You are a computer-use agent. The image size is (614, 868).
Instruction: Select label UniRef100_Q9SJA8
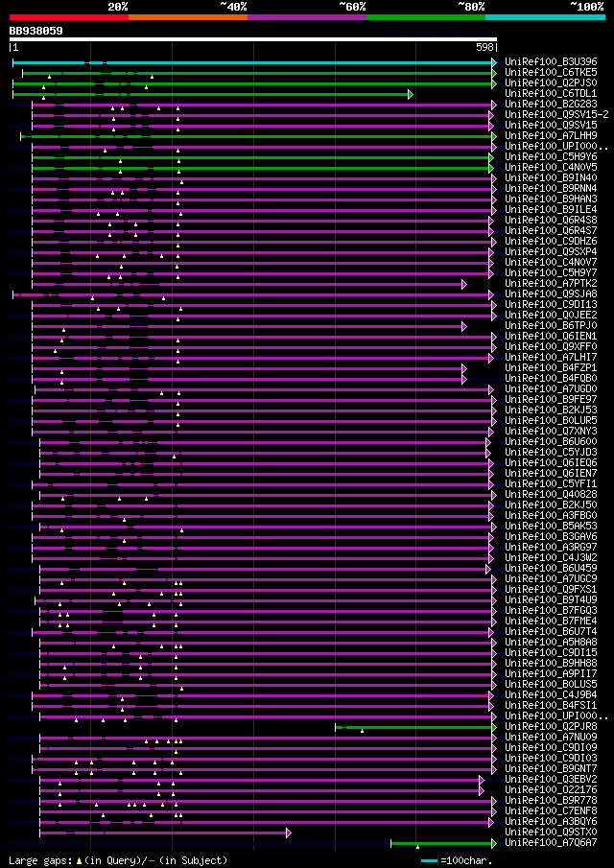pos(549,293)
